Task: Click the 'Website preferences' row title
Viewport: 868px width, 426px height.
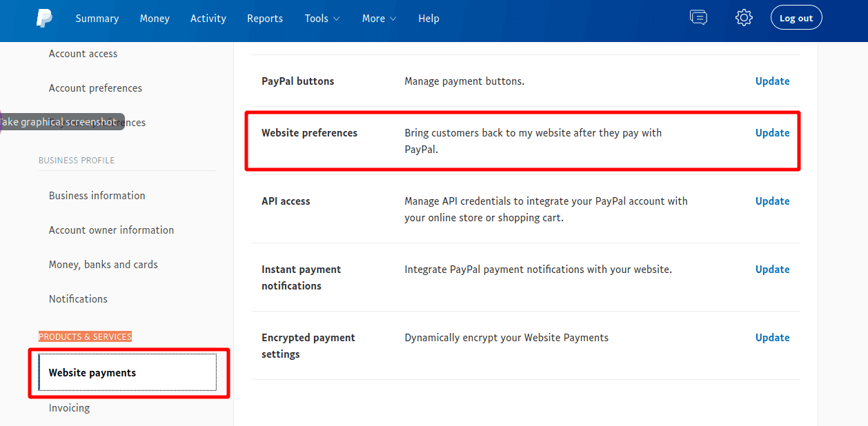Action: coord(309,133)
